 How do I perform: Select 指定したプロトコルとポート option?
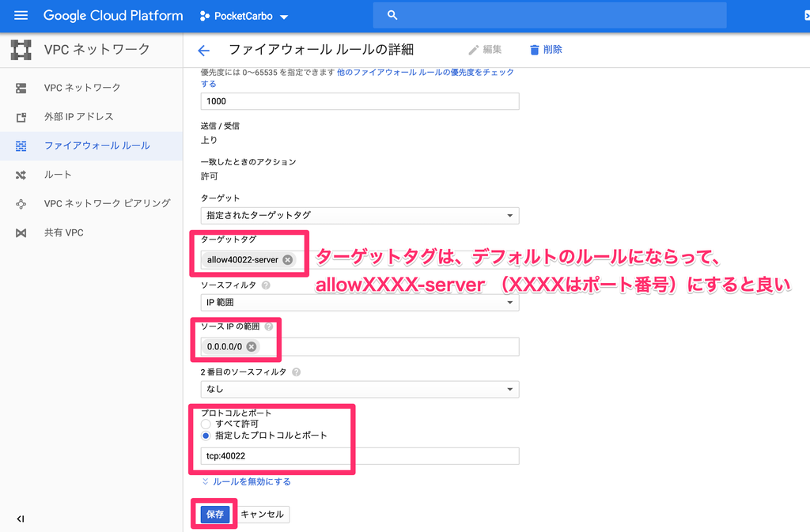[x=206, y=436]
